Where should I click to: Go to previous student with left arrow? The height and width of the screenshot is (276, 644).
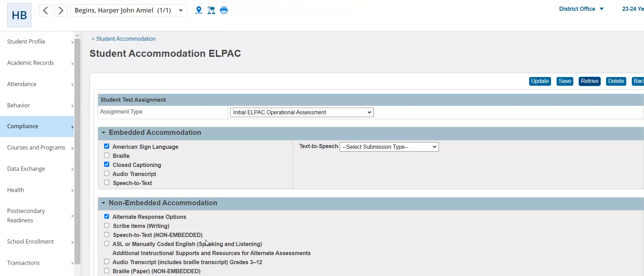tap(45, 10)
